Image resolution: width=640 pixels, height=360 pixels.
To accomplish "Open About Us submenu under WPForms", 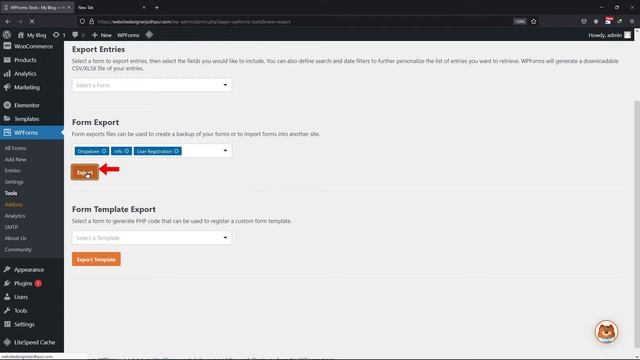I will (x=16, y=238).
